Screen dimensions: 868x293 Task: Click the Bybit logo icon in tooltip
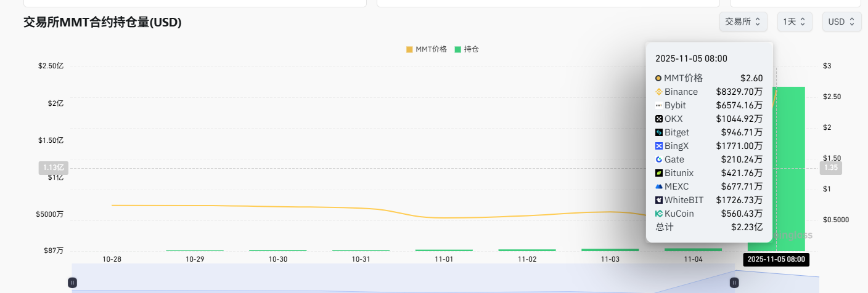(x=658, y=105)
